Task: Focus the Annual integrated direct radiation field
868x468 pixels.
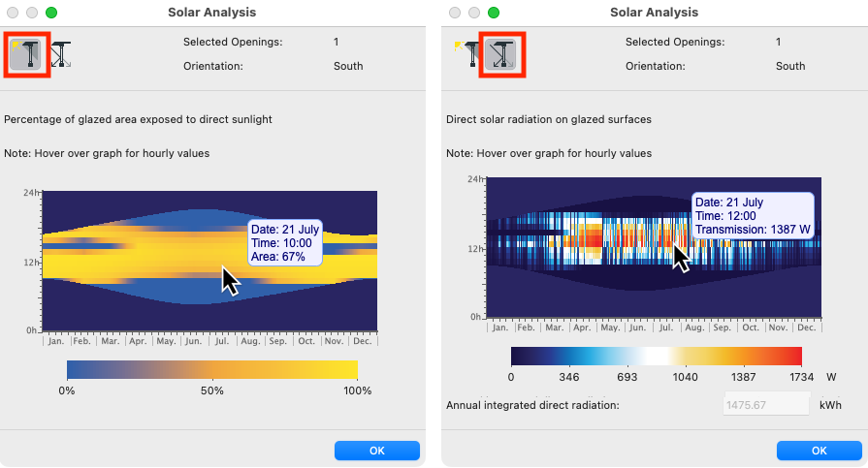Action: [766, 405]
